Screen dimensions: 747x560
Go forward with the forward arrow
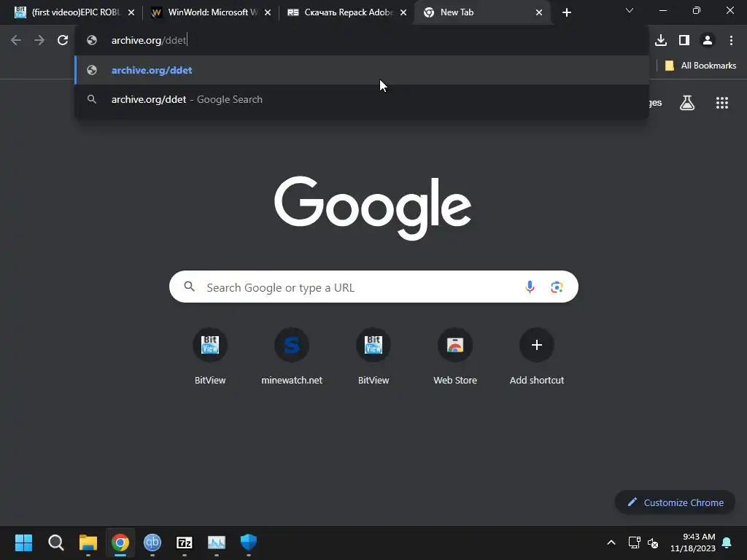(x=39, y=41)
